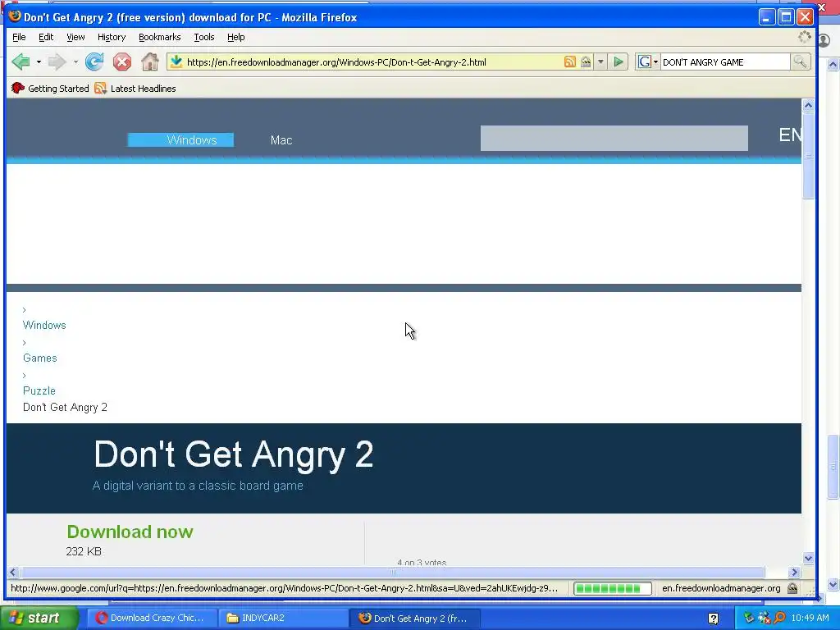Click the search magnifier button
Image resolution: width=840 pixels, height=630 pixels.
pos(800,62)
